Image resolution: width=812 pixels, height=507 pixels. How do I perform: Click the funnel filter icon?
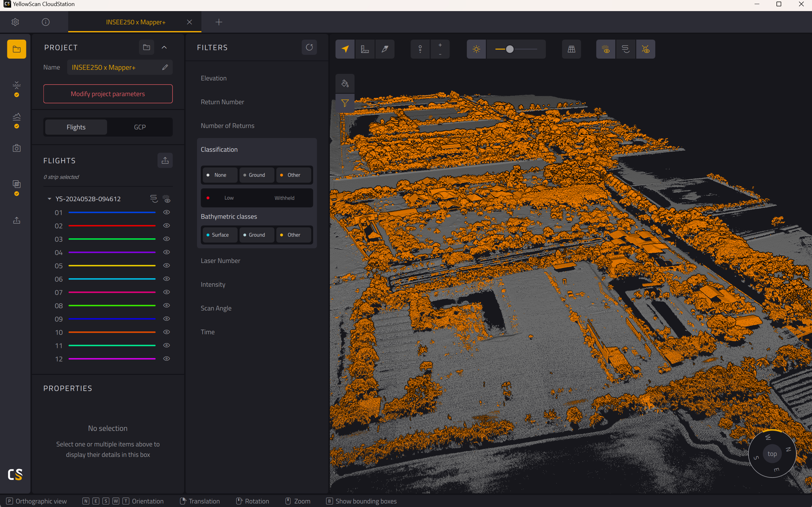coord(345,103)
